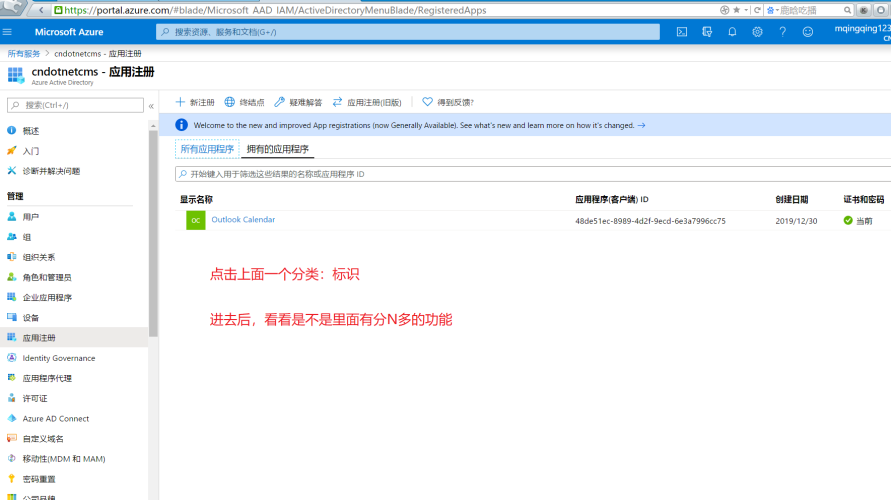Click the 得到反馈 heart icon
This screenshot has height=500, width=891.
click(x=427, y=102)
